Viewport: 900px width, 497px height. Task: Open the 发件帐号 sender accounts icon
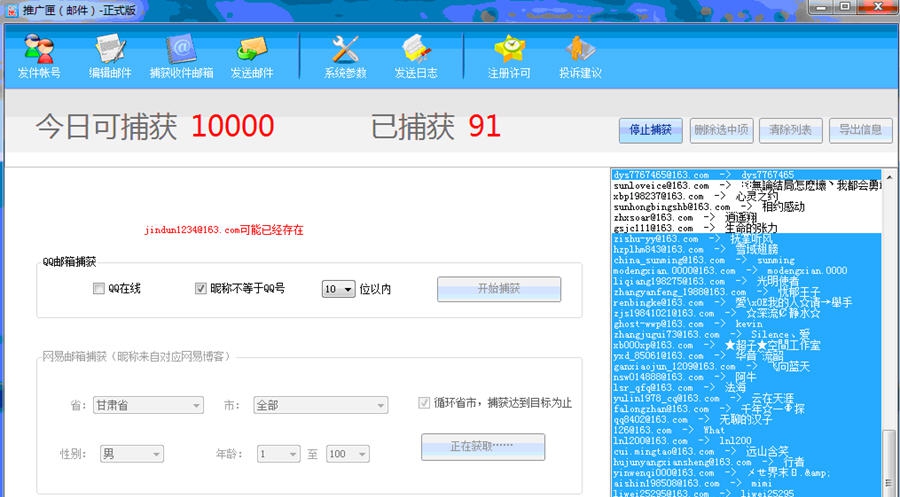tap(39, 56)
